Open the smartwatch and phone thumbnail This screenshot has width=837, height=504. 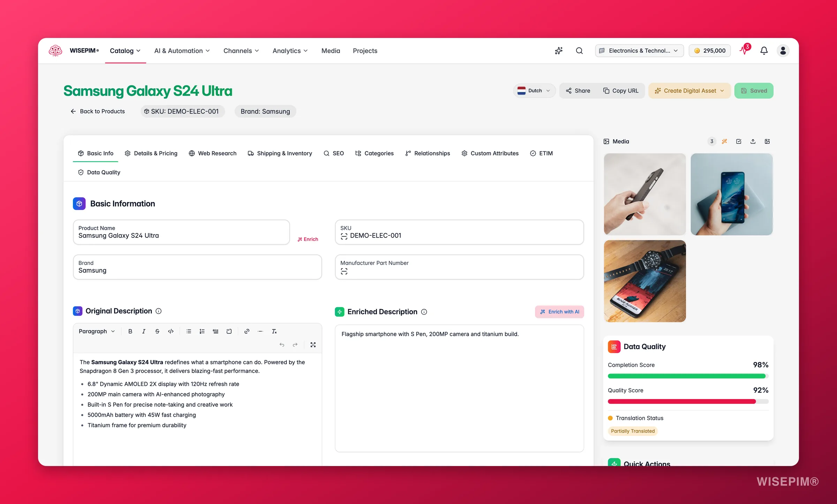coord(645,281)
